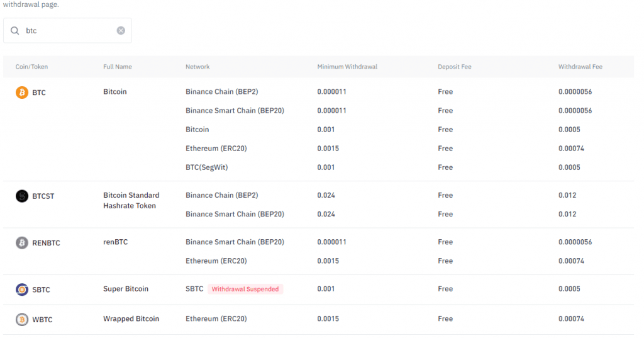Screen dimensions: 644x338
Task: Click the black BTCST coin icon
Action: pyautogui.click(x=22, y=196)
